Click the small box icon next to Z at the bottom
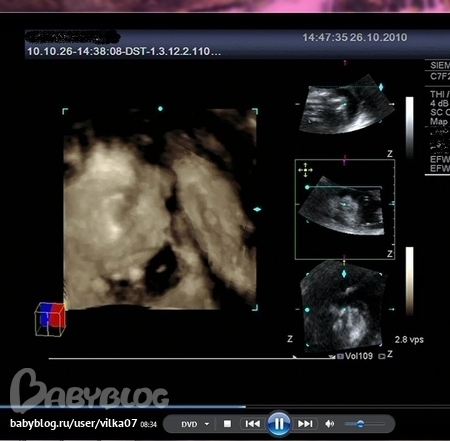The width and height of the screenshot is (450, 441). (382, 356)
